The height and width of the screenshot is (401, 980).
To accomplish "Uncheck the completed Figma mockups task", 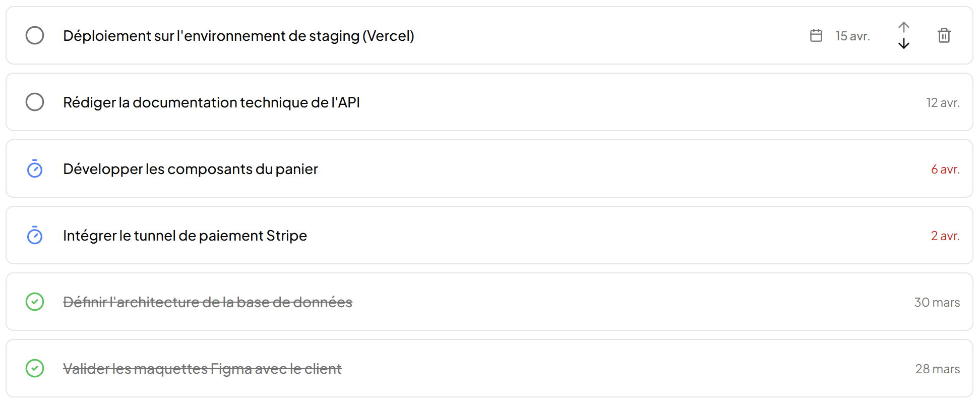I will [35, 368].
